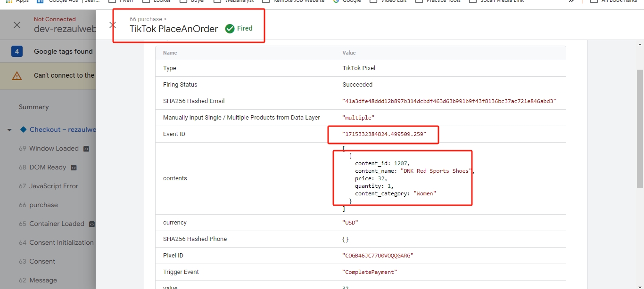Screen dimensions: 644x289
Task: Click the hashed email value string
Action: pos(449,101)
